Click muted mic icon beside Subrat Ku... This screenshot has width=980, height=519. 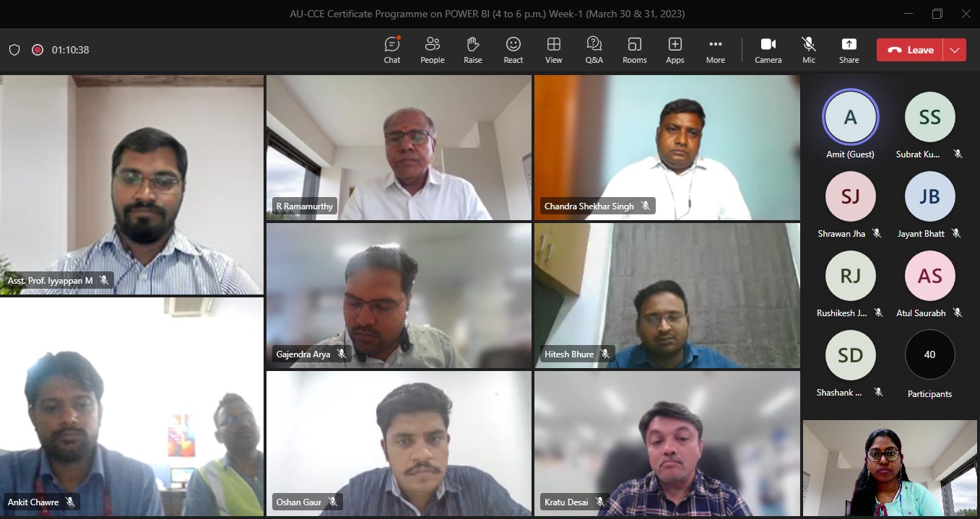958,154
